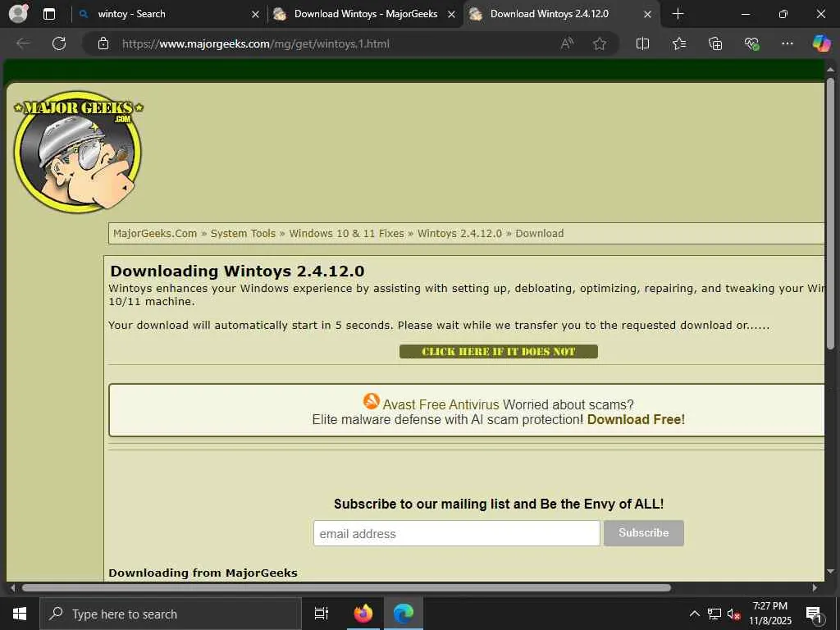This screenshot has width=840, height=630.
Task: Open System Tools breadcrumb link
Action: pos(243,234)
